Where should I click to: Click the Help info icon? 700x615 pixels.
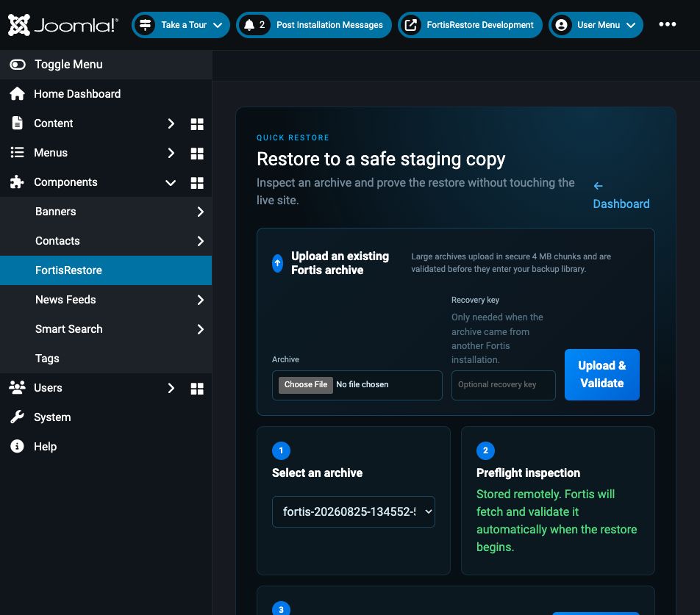click(18, 447)
